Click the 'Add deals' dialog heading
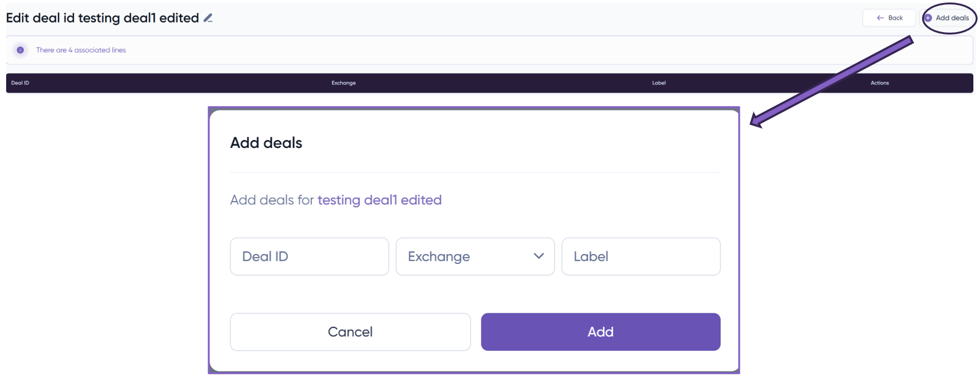 [x=266, y=143]
